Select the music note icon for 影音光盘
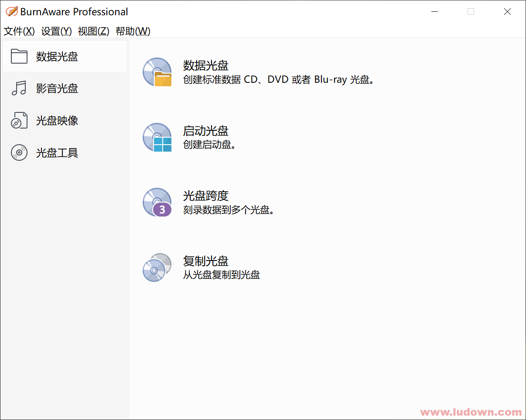Viewport: 526px width, 420px height. [19, 88]
